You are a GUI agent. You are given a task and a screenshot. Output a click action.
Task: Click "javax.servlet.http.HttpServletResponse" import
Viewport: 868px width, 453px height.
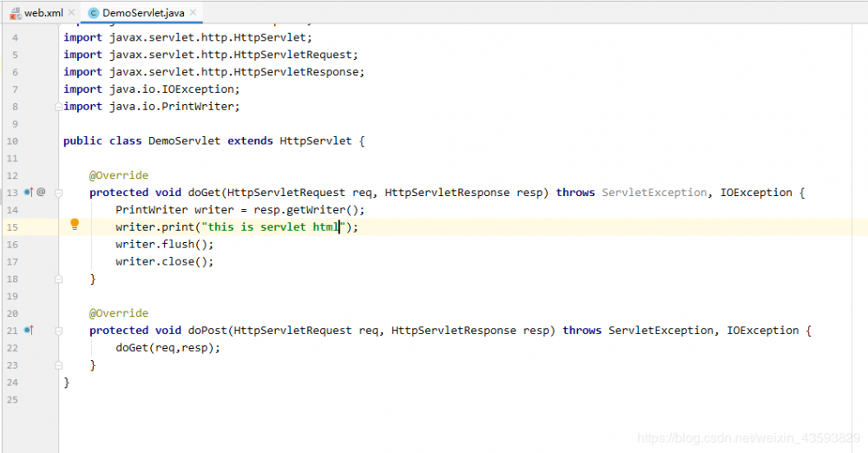tap(234, 72)
